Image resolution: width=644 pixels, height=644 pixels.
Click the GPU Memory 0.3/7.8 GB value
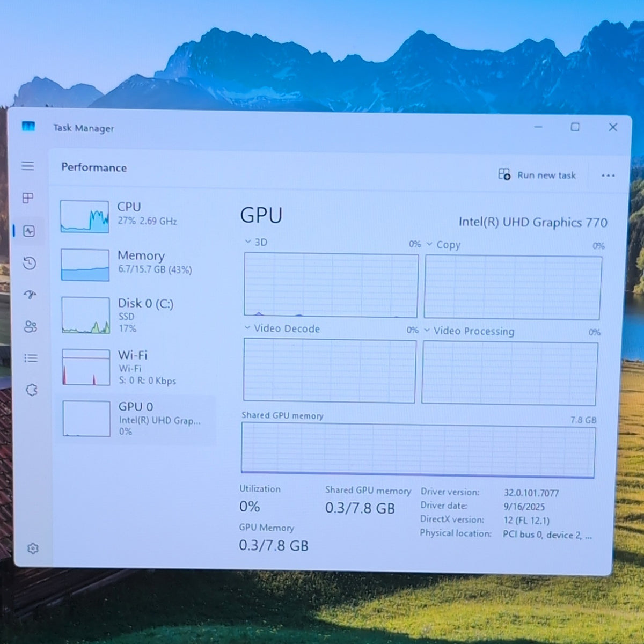274,545
